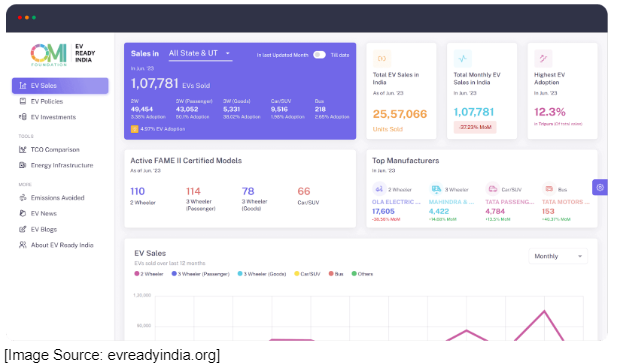
Task: Click the EV Policies book icon
Action: [23, 101]
